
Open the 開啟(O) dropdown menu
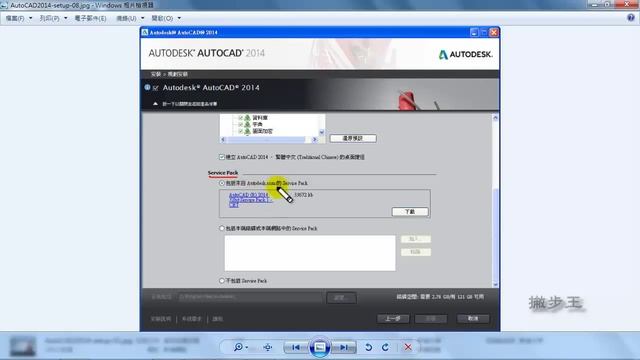166,18
